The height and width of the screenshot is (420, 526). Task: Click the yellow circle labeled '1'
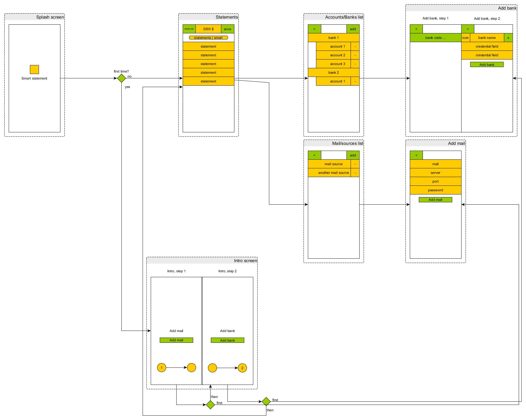tap(161, 368)
